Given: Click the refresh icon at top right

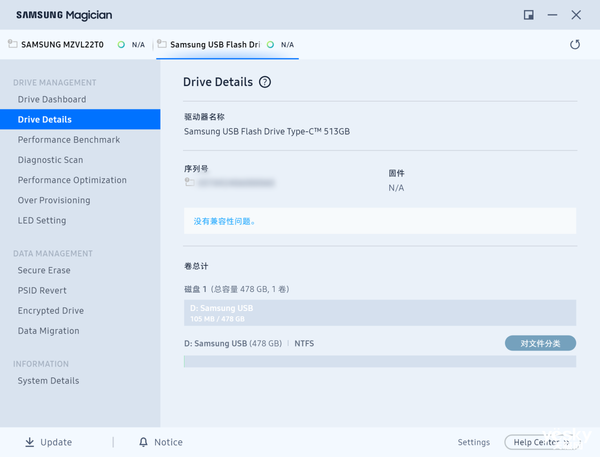Looking at the screenshot, I should tap(575, 45).
